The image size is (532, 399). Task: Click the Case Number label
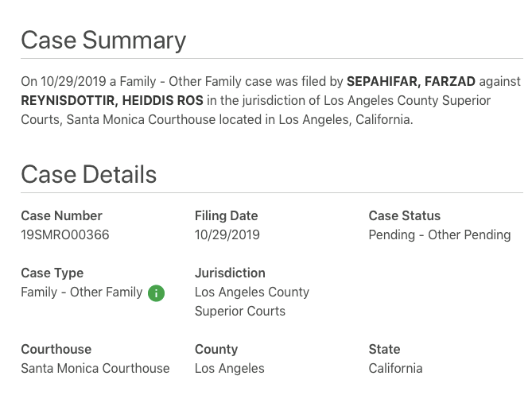pos(62,215)
